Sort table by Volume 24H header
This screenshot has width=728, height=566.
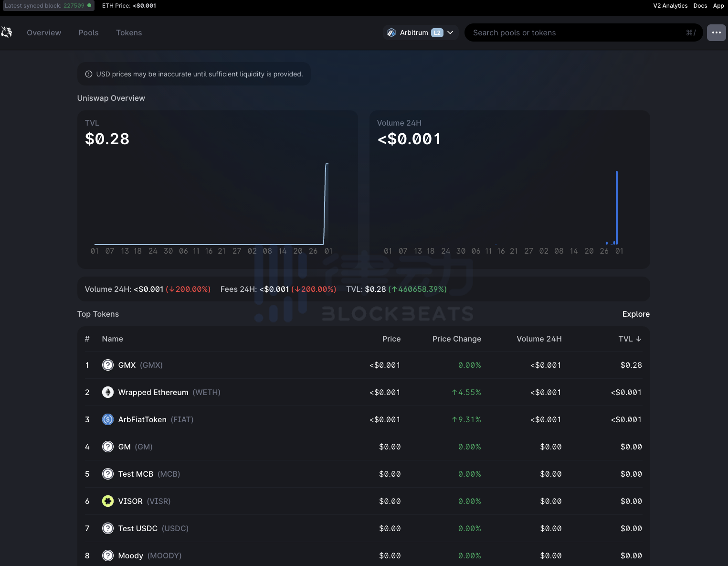539,339
